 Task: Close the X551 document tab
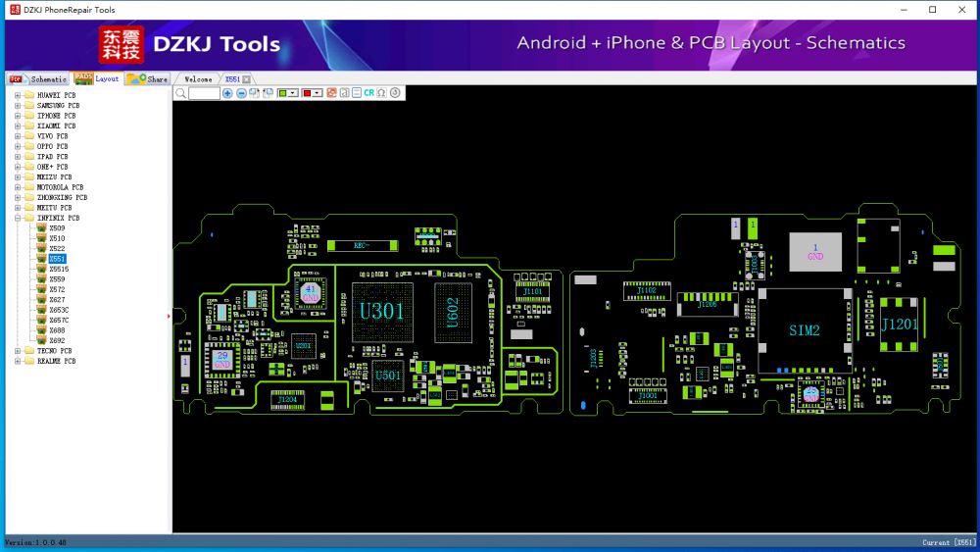(247, 78)
